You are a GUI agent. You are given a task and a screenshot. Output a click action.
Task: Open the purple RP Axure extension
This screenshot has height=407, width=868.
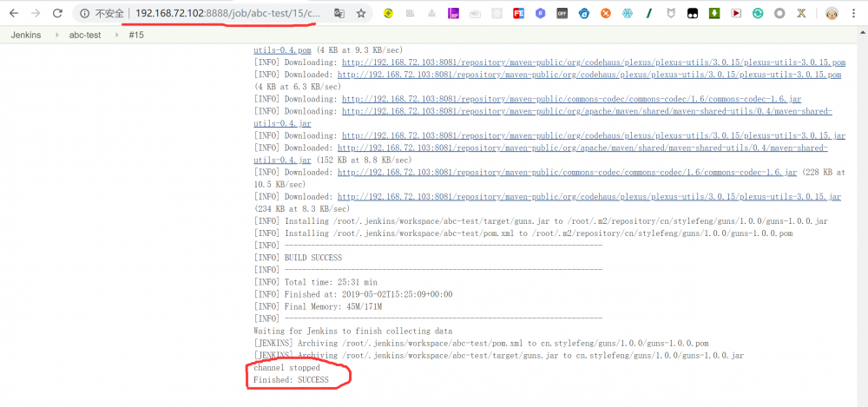pos(453,13)
